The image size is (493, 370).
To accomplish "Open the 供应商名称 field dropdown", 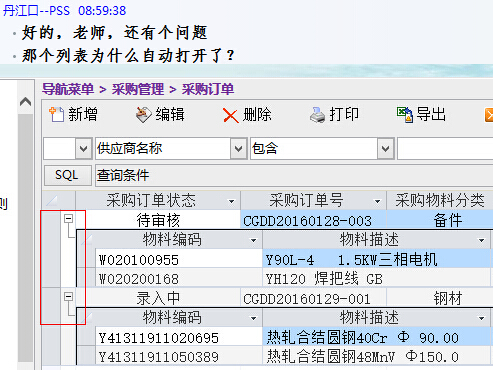I will (x=238, y=148).
